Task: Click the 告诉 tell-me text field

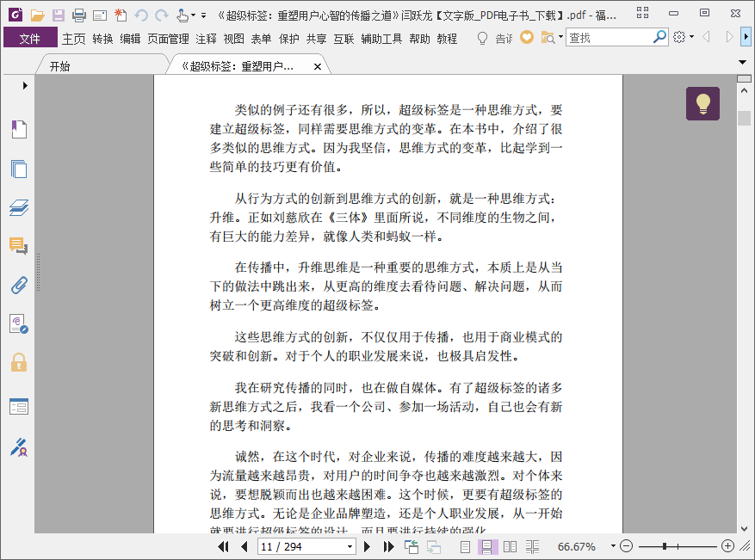Action: click(504, 39)
